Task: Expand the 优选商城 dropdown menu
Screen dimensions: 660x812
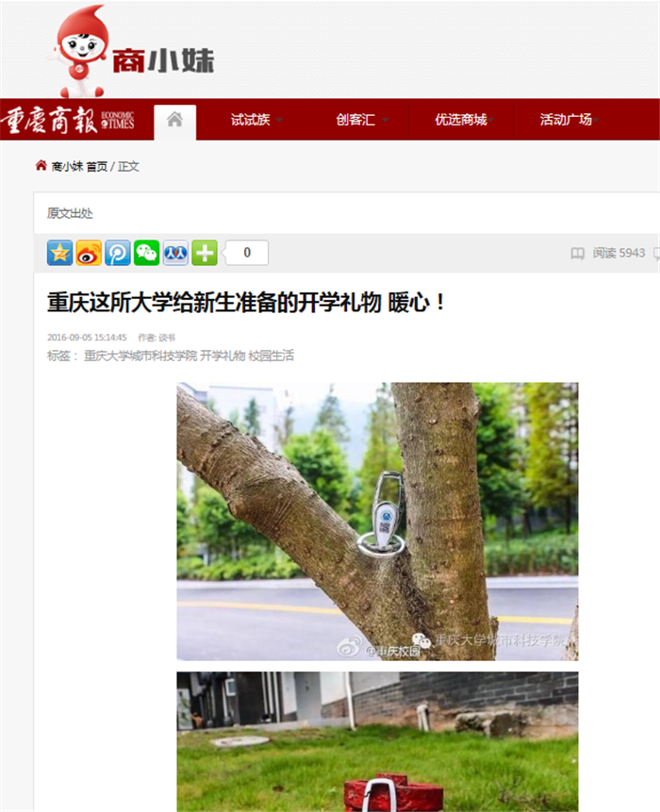Action: click(464, 120)
